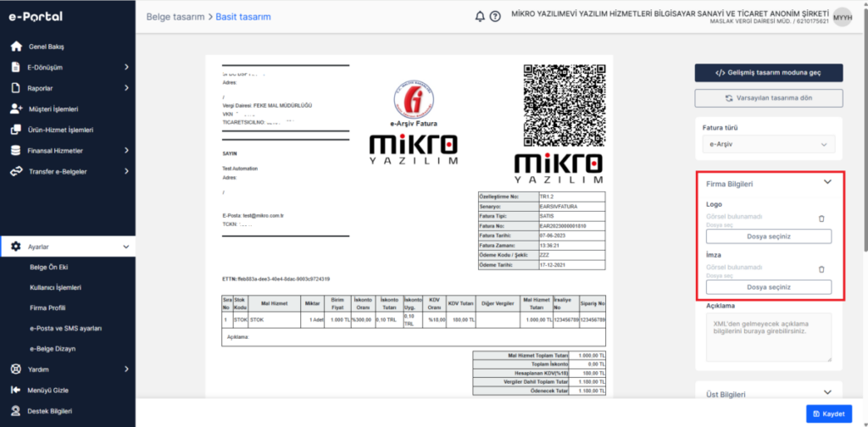Click the EARSIVFATURA senaryo cell

point(571,206)
